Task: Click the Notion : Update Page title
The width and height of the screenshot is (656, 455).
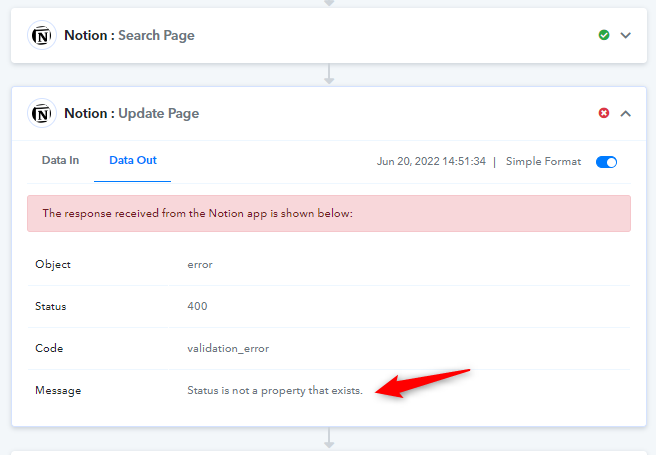Action: [131, 113]
